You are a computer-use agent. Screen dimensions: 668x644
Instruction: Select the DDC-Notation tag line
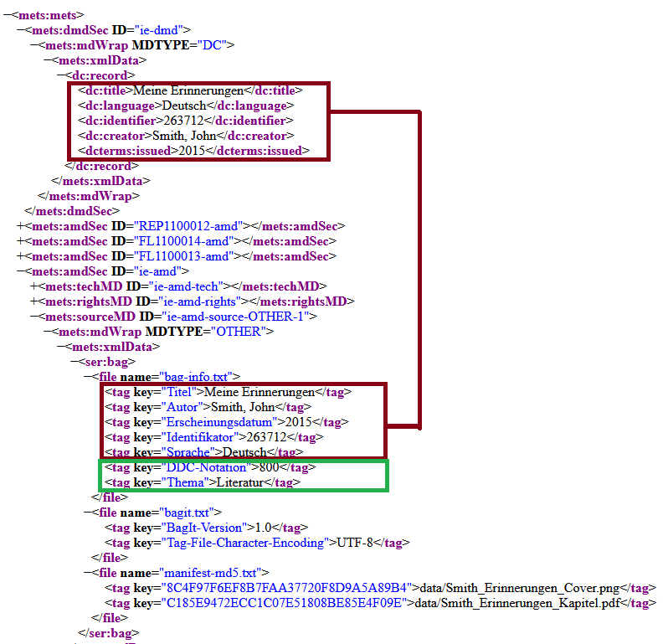point(209,467)
